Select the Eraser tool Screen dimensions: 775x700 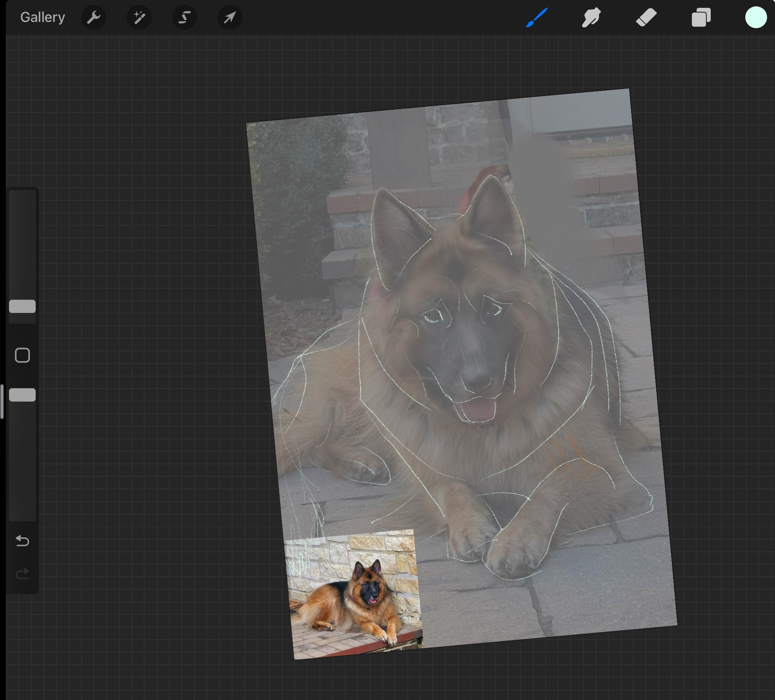point(646,17)
